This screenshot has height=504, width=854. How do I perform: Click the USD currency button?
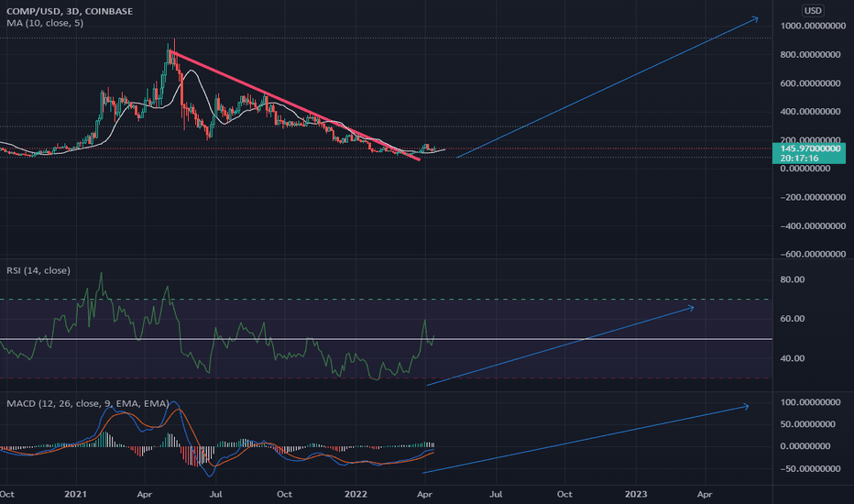coord(813,10)
